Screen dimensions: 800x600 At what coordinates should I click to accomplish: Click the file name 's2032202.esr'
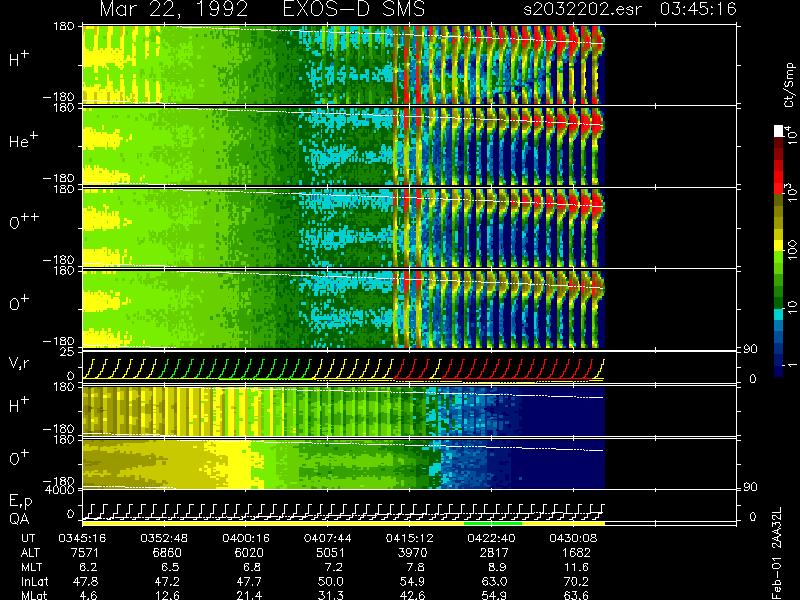tap(582, 9)
